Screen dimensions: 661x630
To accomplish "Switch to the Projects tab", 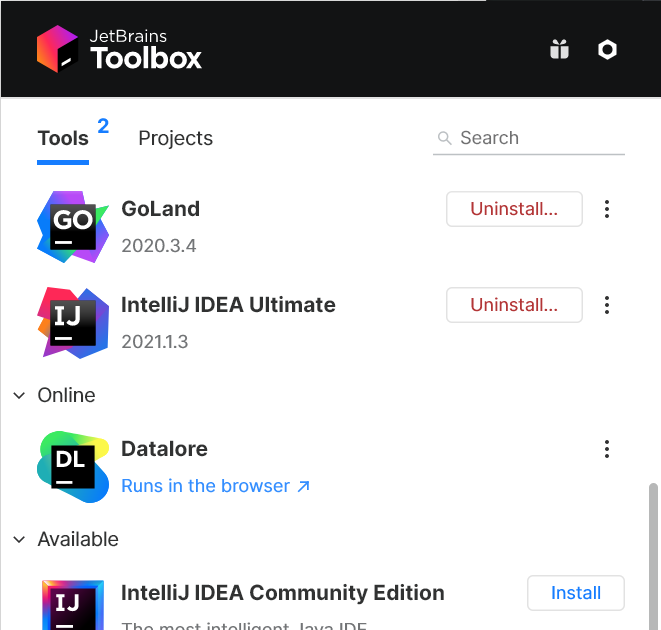I will click(x=175, y=139).
